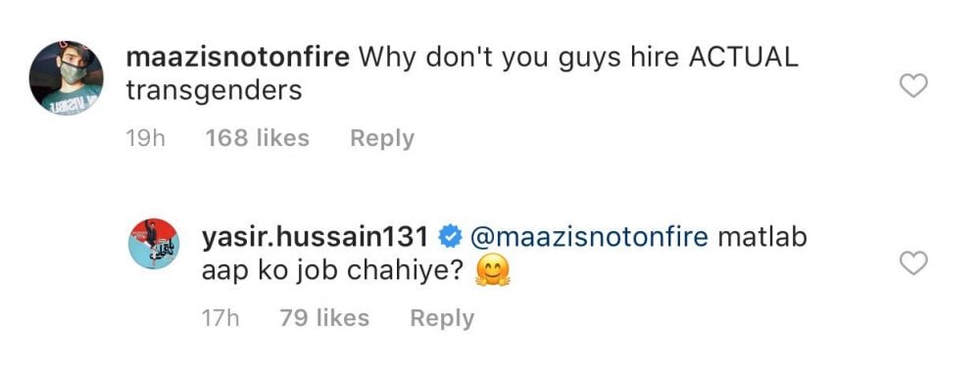Click the 17h timestamp
Screen dimensions: 980x378
(220, 318)
